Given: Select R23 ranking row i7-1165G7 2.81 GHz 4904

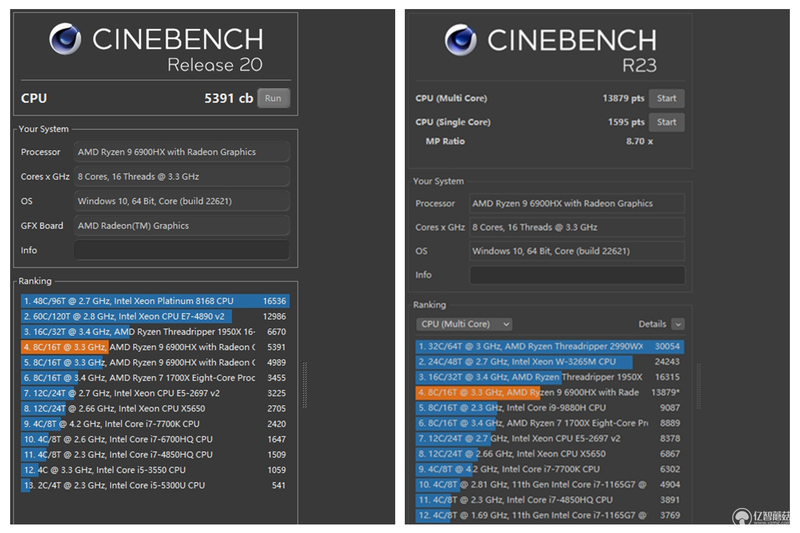Looking at the screenshot, I should [x=549, y=484].
